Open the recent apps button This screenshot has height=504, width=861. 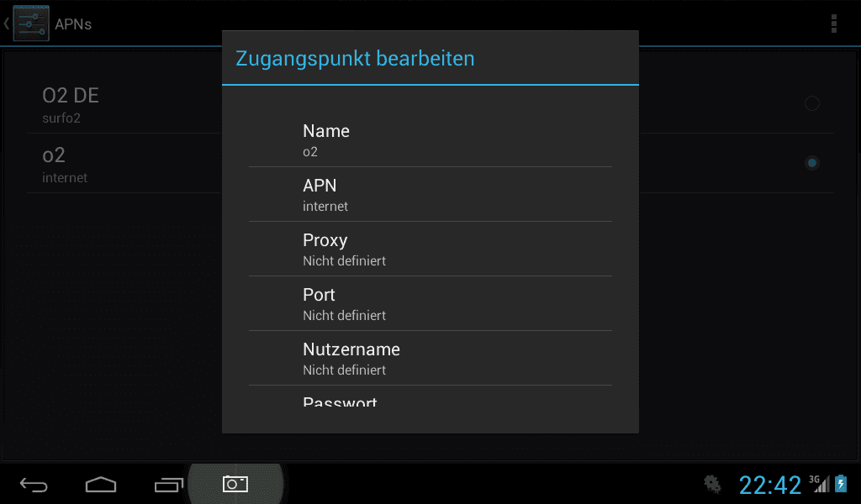pos(168,484)
